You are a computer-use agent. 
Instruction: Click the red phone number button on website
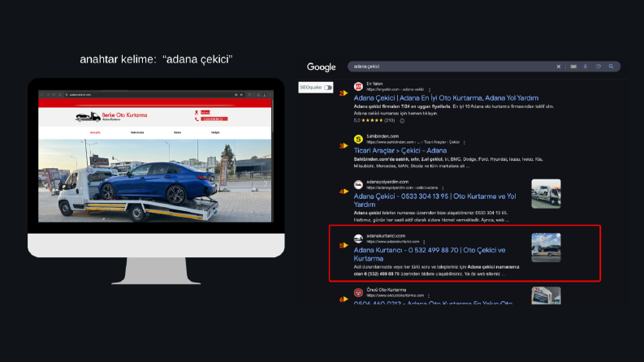(214, 119)
